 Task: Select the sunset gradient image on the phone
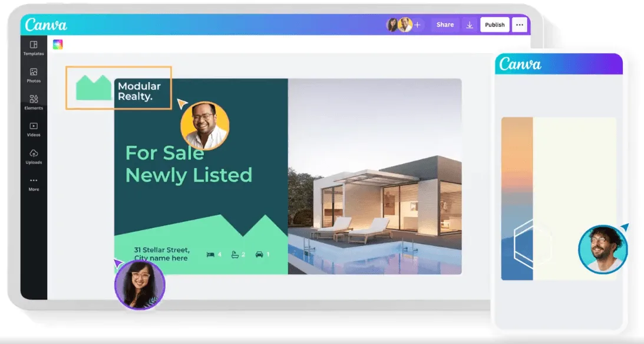click(517, 199)
